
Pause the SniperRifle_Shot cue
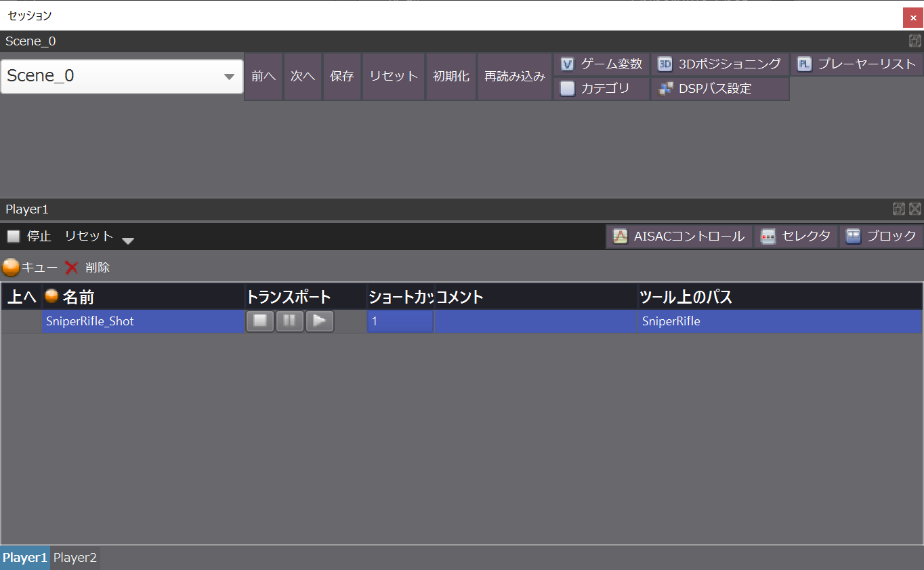click(x=290, y=321)
